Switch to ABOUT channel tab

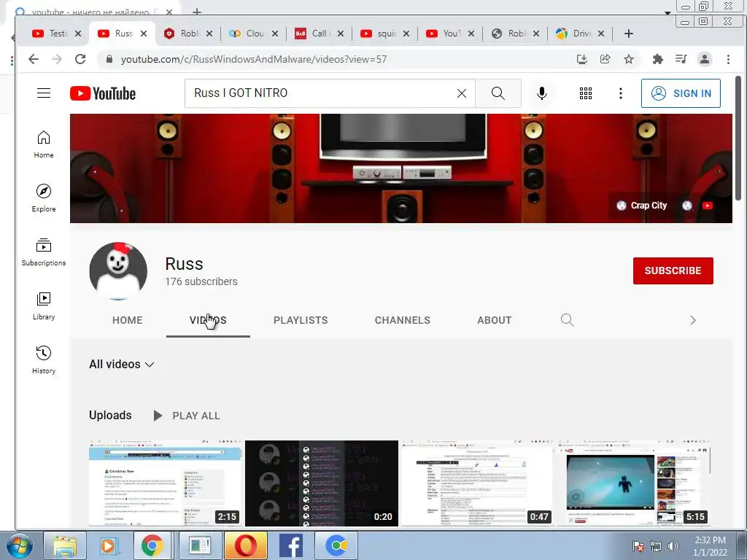[495, 320]
